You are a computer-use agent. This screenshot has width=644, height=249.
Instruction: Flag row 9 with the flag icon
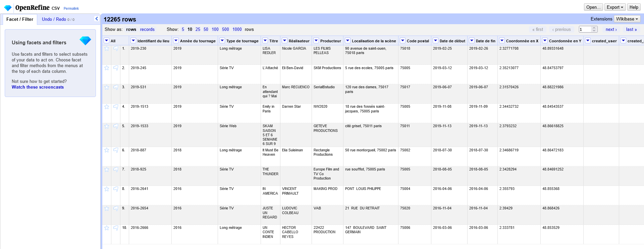pos(116,208)
